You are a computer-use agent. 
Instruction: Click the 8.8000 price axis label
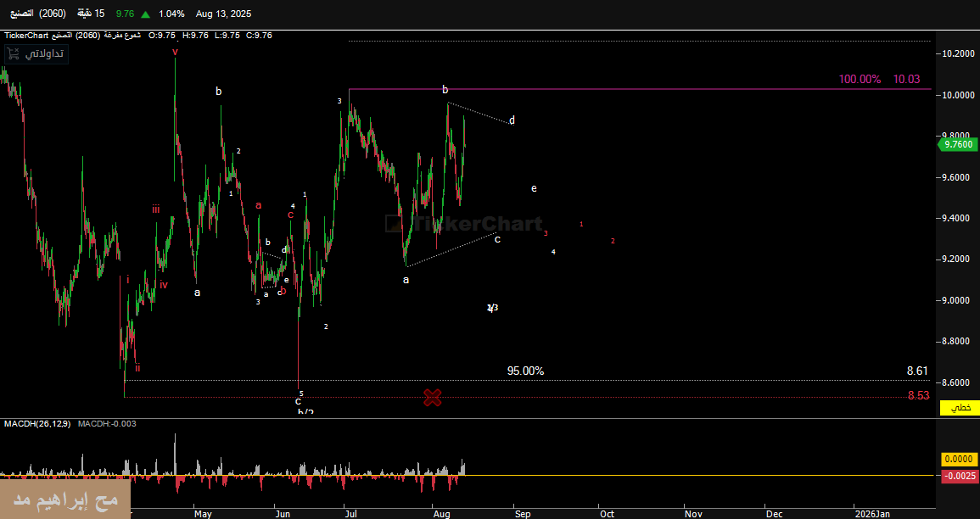(957, 342)
